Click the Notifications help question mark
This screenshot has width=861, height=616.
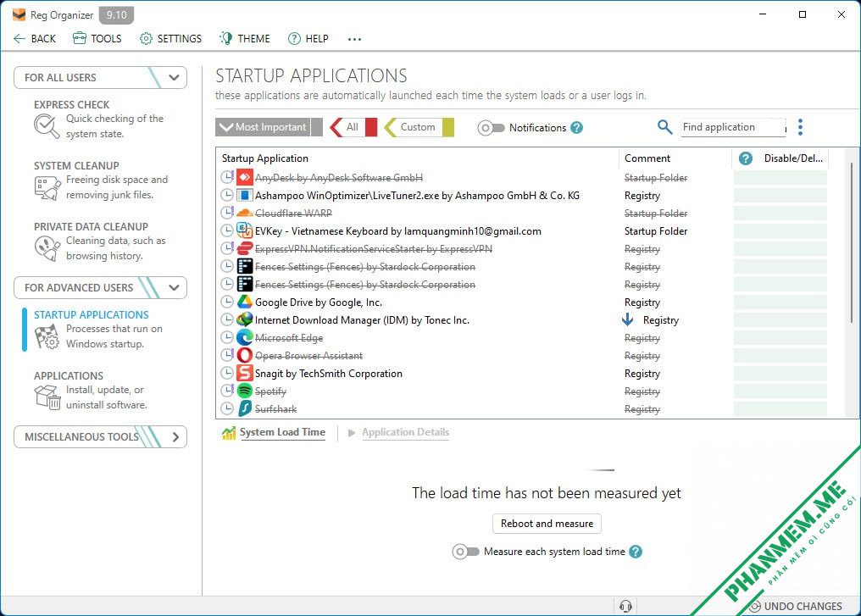pyautogui.click(x=576, y=127)
